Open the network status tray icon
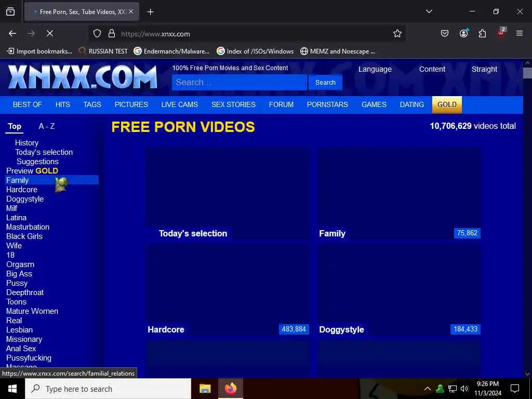Viewport: 532px width, 399px height. [x=453, y=389]
